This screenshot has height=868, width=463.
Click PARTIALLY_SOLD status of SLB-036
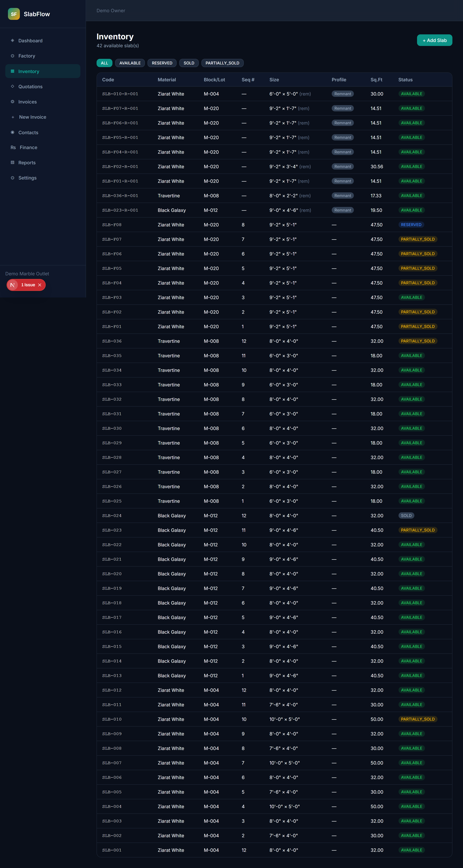click(x=418, y=341)
